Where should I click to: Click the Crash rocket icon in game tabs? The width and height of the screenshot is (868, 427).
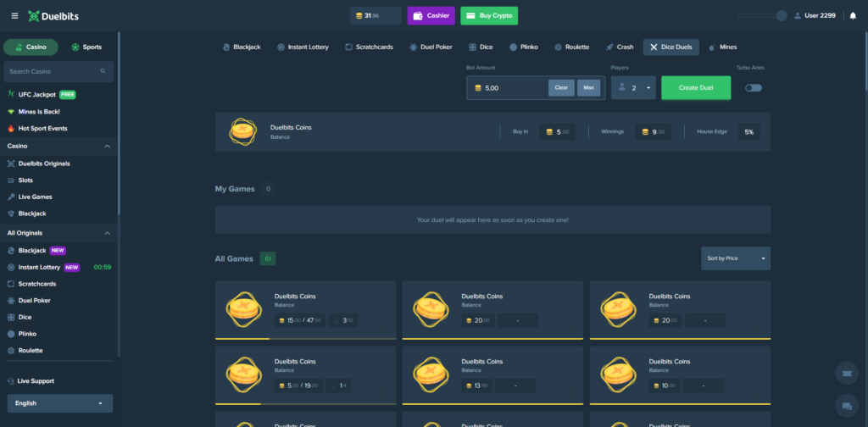point(609,47)
